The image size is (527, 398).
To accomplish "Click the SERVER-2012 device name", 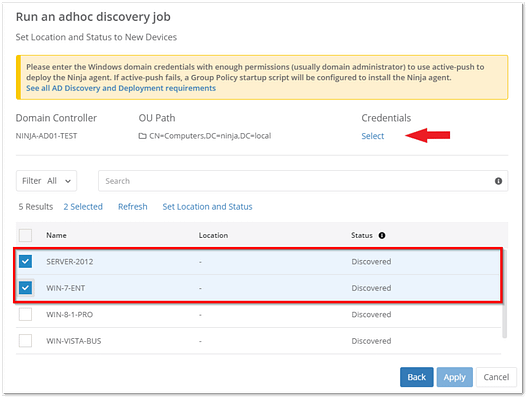I will tap(70, 262).
